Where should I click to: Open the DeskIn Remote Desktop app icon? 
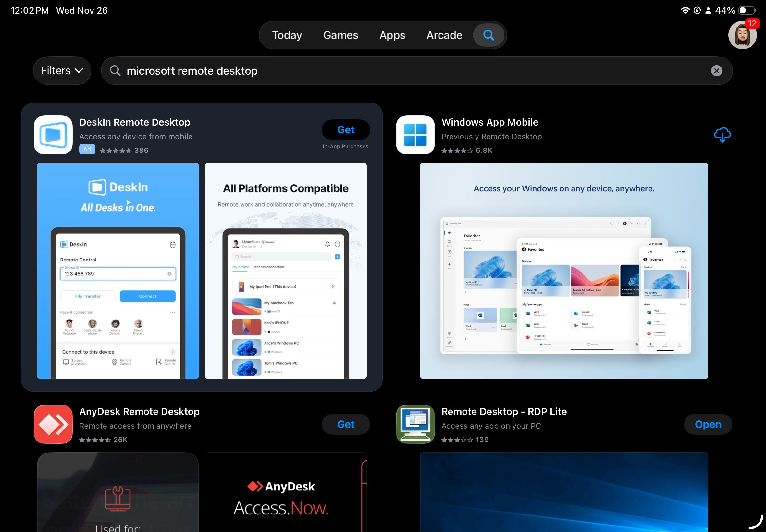tap(53, 135)
